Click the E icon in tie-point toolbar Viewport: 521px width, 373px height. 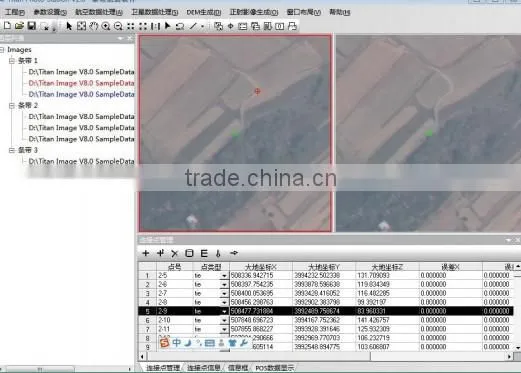(x=204, y=253)
